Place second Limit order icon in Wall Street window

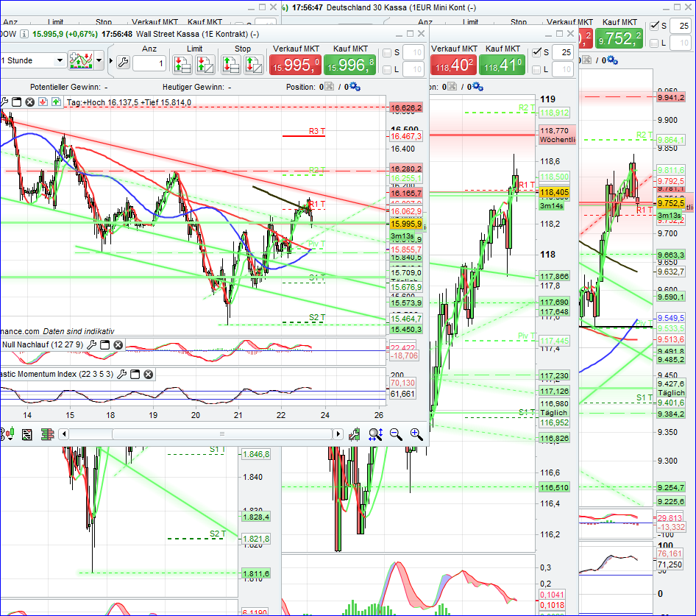pos(205,65)
